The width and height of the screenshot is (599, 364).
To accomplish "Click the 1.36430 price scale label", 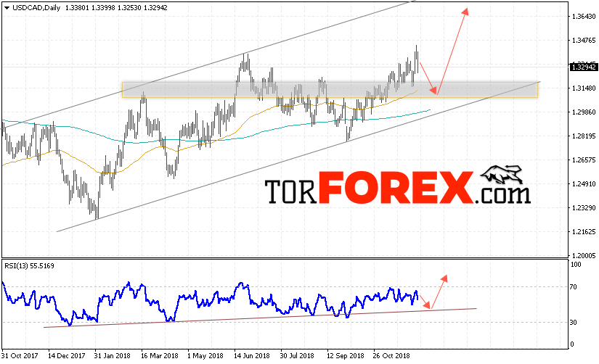I will [583, 17].
